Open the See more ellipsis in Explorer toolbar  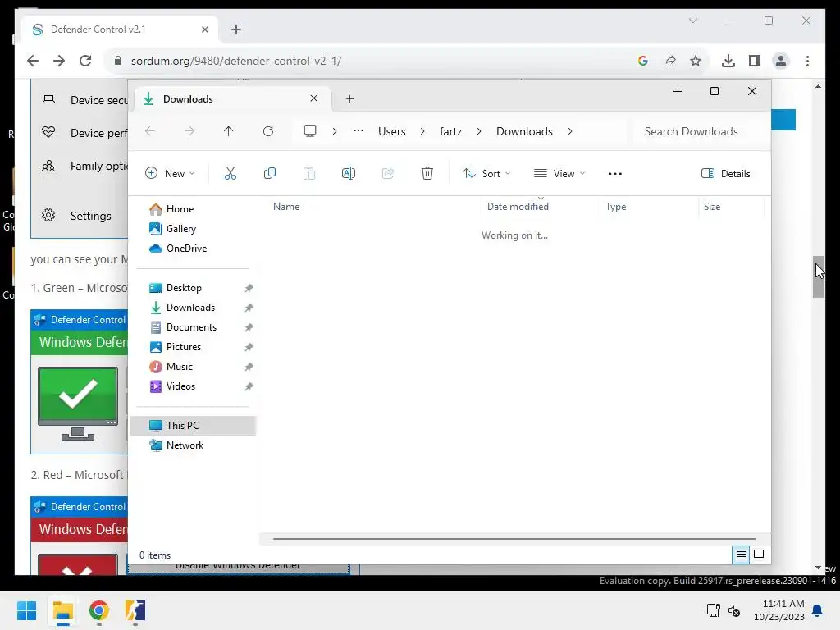pos(615,174)
